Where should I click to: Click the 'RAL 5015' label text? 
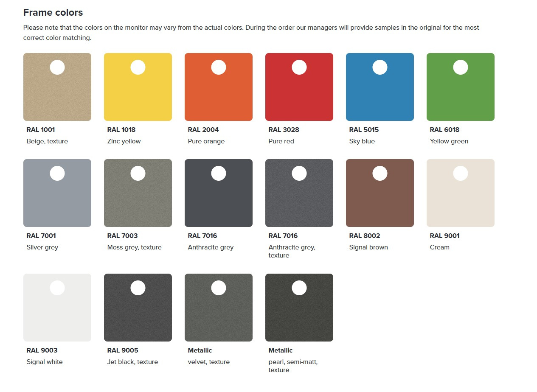click(364, 130)
